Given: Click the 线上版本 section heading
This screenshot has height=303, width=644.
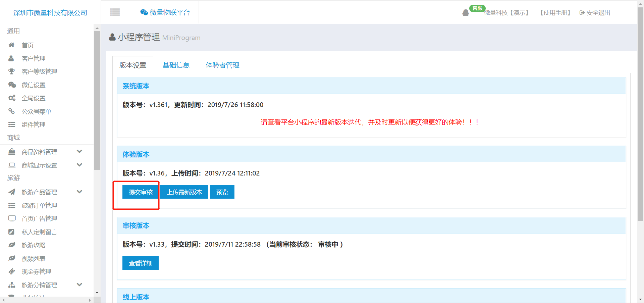Looking at the screenshot, I should (136, 297).
